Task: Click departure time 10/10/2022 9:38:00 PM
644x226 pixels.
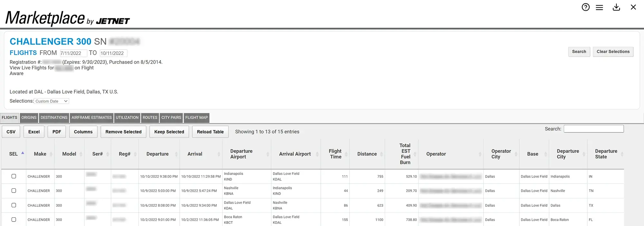Action: [x=159, y=176]
